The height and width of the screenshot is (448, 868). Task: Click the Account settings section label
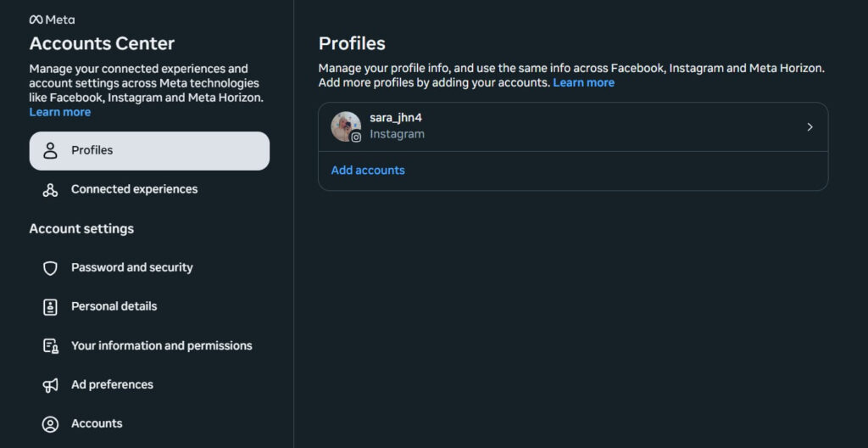tap(81, 229)
